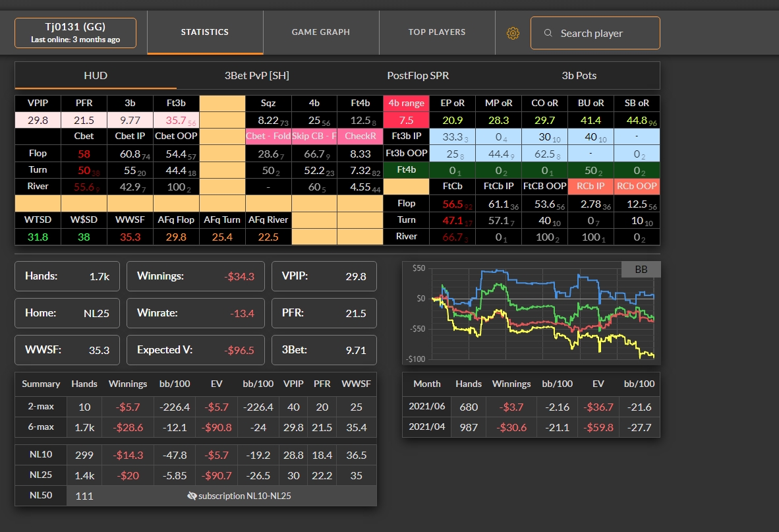Click the Expected V summary card

tap(196, 350)
